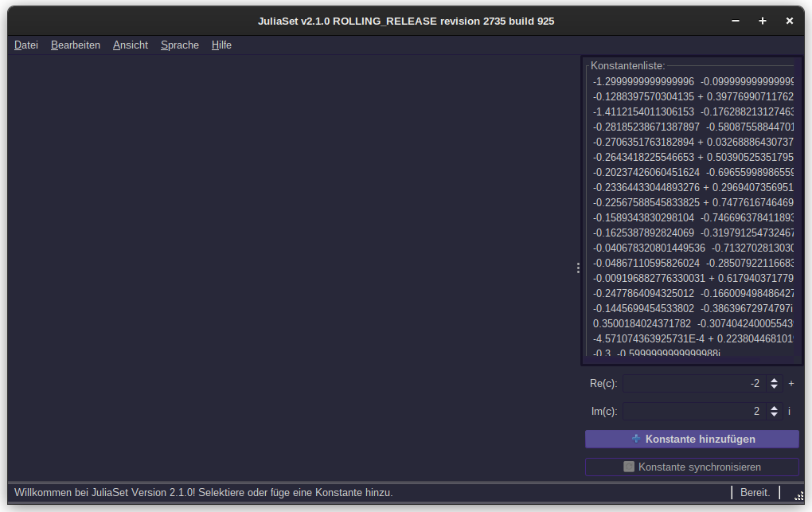This screenshot has height=512, width=812.
Task: Click the vertical dots splitter handle
Action: 578,268
